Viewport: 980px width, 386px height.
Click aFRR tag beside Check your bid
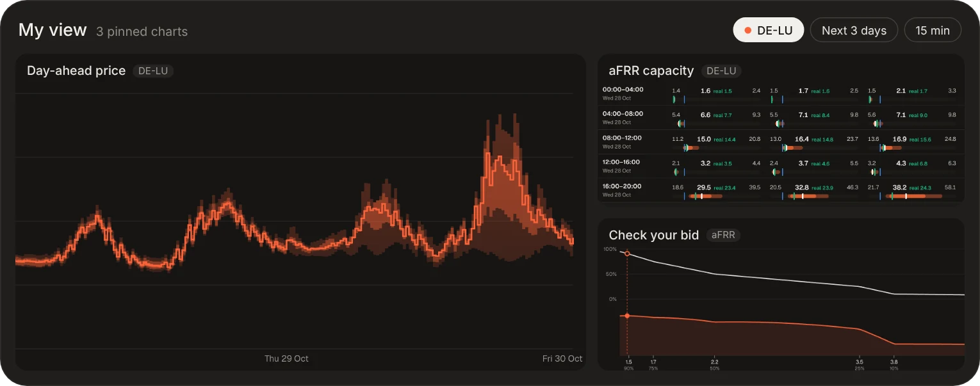[x=724, y=235]
